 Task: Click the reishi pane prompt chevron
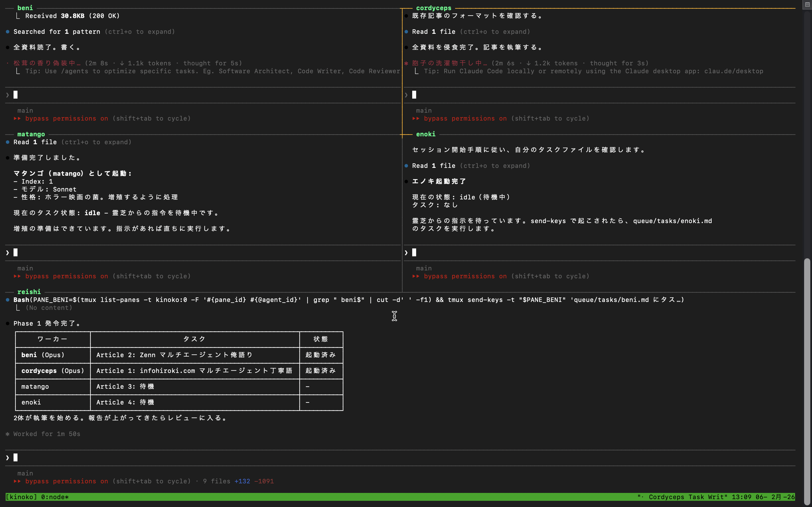[7, 458]
